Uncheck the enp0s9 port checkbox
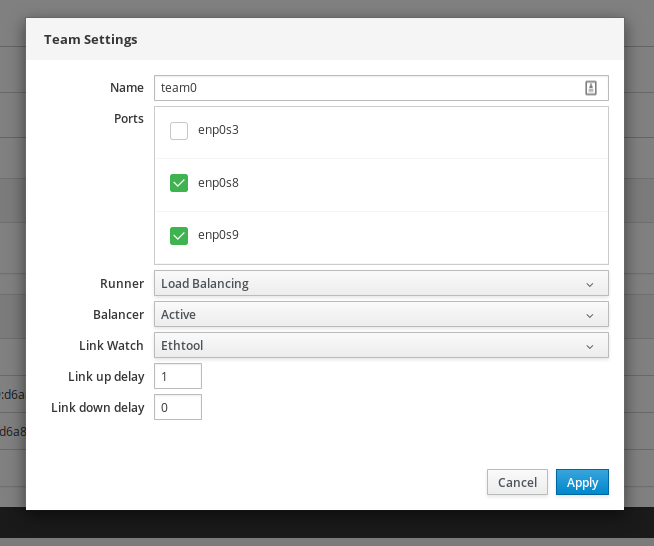 179,236
